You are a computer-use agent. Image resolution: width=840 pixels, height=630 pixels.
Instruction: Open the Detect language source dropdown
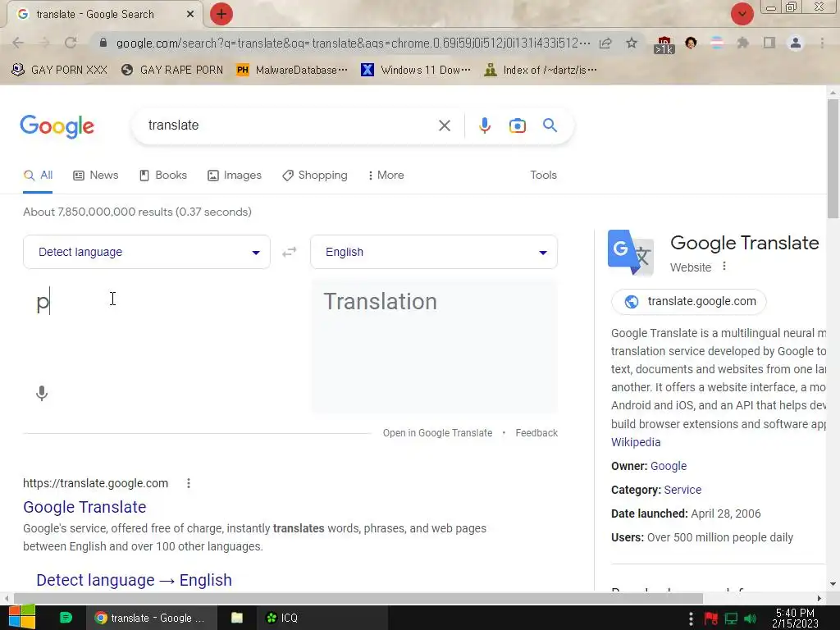[x=147, y=252]
